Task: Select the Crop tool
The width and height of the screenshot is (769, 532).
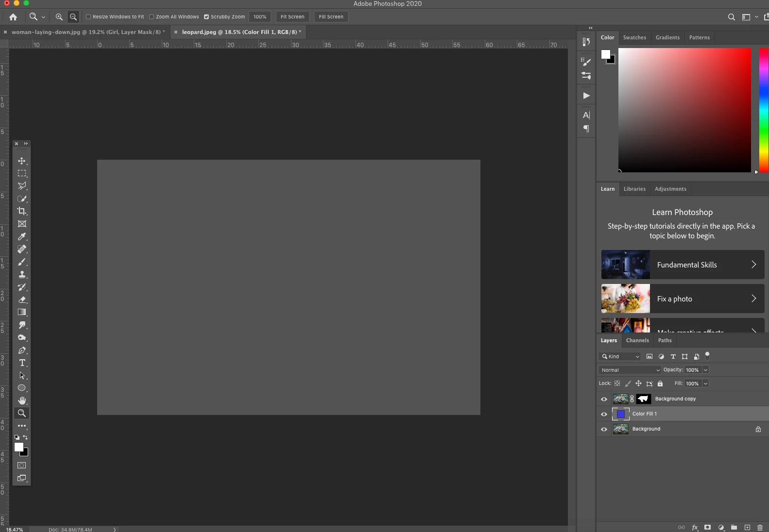Action: [x=22, y=211]
